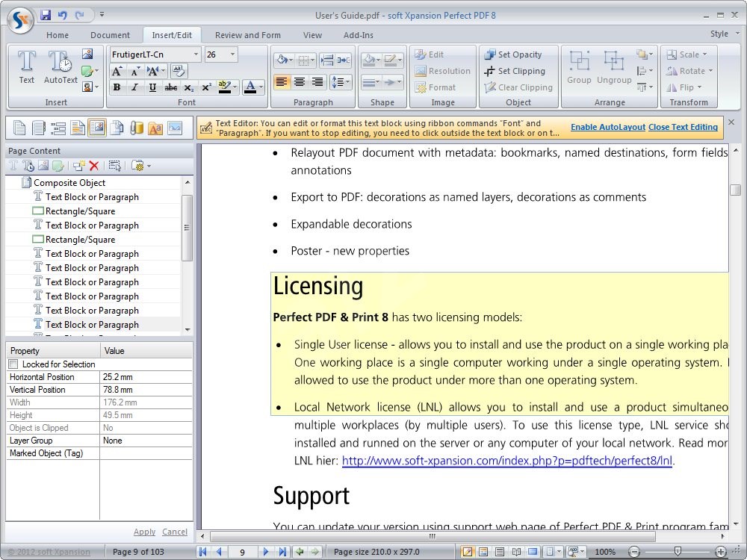Click the Enable AutoLayout link
747x560 pixels.
608,127
